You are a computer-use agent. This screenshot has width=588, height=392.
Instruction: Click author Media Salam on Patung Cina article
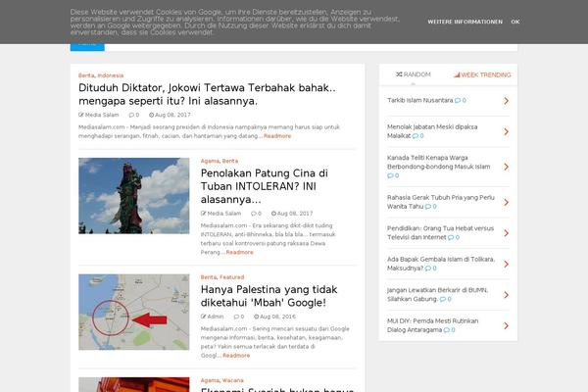pyautogui.click(x=224, y=214)
